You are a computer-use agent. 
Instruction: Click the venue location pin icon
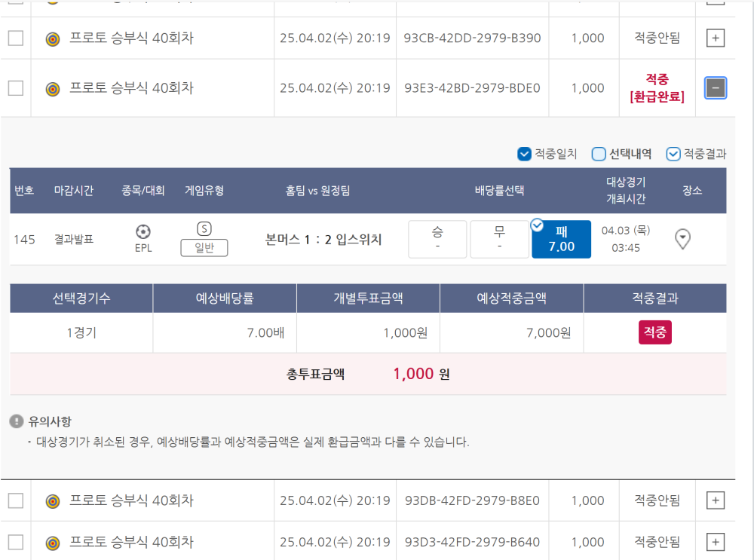pos(682,239)
